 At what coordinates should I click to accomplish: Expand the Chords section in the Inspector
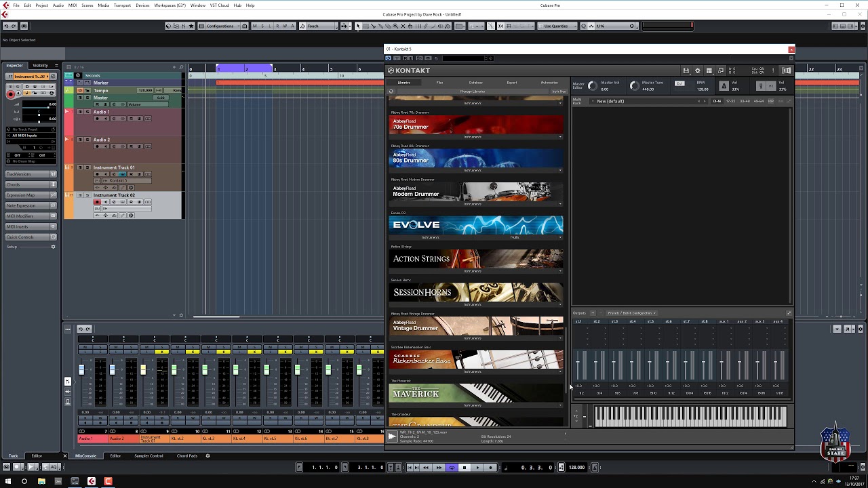[x=31, y=184]
